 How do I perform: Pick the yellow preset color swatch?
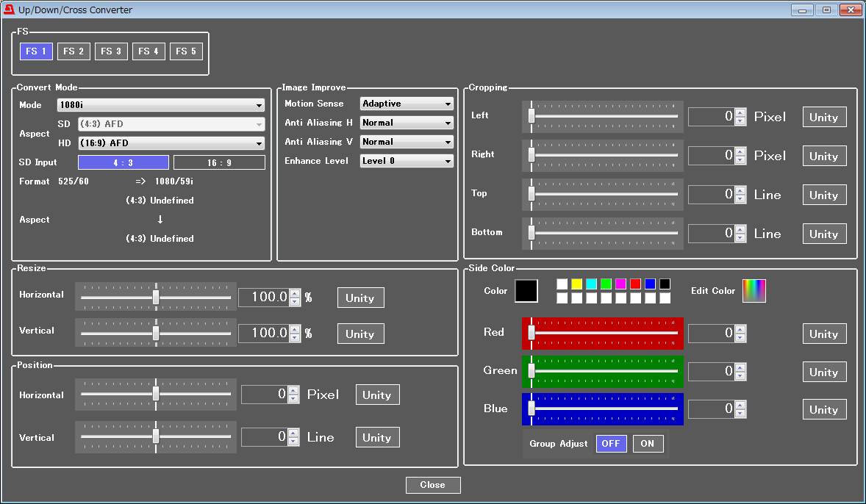(x=576, y=284)
